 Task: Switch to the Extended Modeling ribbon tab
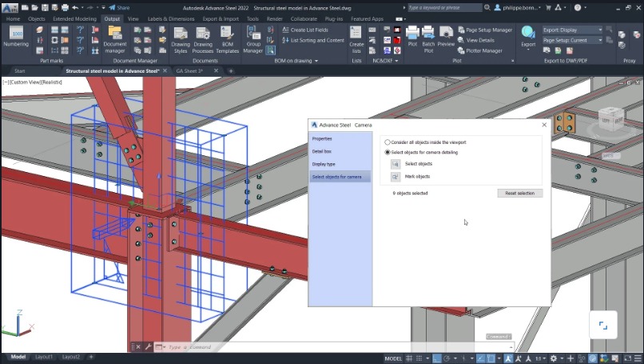[74, 19]
